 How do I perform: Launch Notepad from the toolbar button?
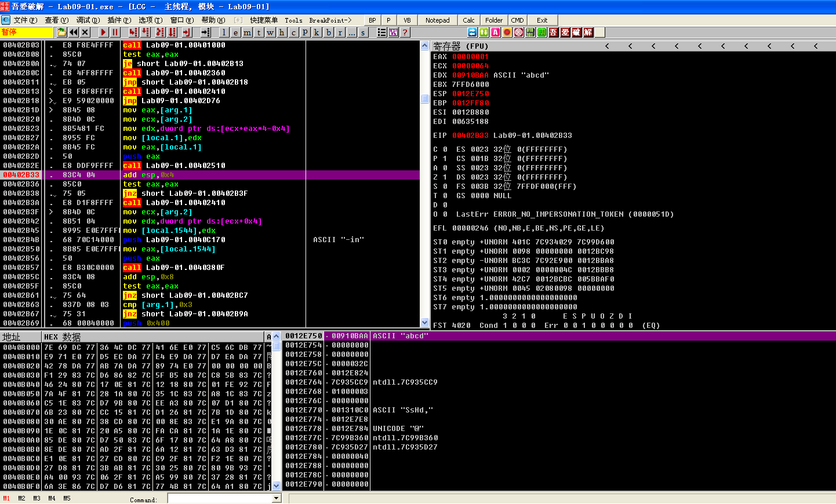pos(438,20)
